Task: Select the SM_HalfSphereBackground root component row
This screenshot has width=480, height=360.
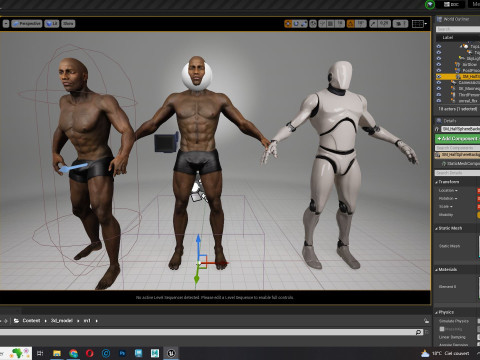Action: 457,155
